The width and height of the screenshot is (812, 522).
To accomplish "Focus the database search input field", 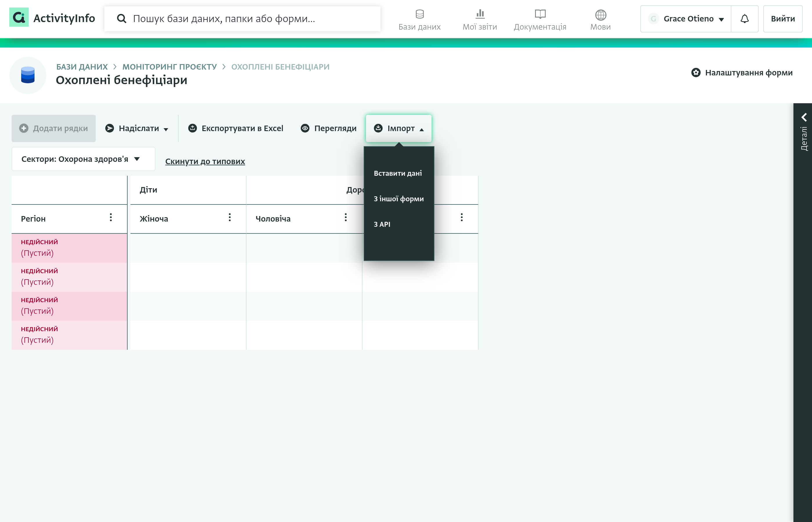I will (242, 19).
